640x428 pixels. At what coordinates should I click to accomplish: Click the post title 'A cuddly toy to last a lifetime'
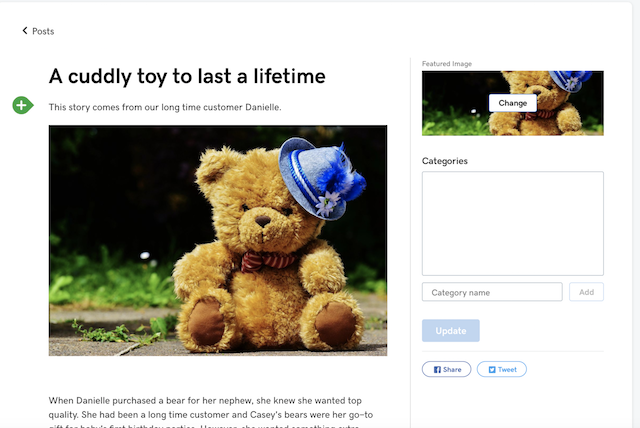tap(187, 76)
